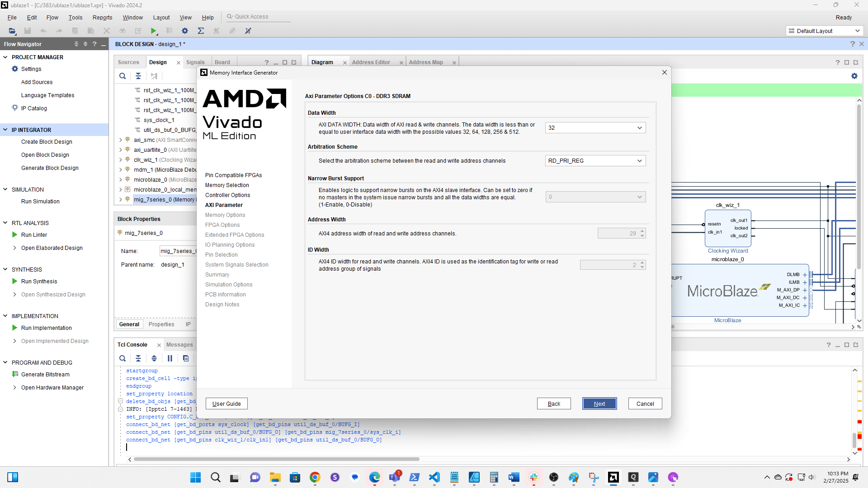
Task: Collapse the SYNTHESIS section
Action: (5, 269)
